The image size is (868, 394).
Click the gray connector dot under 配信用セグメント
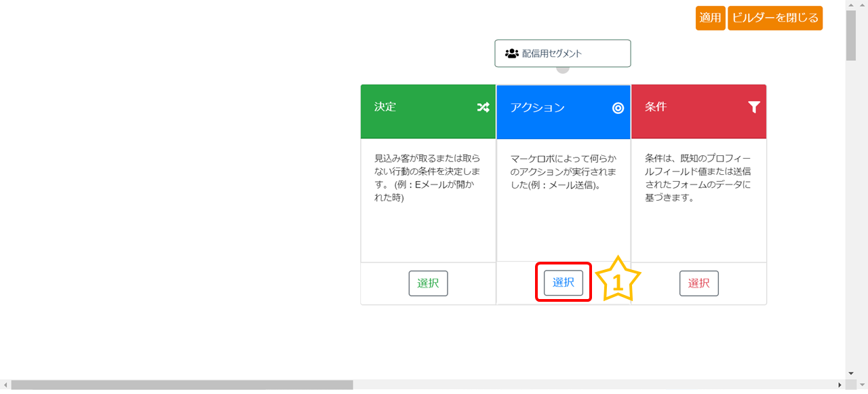point(563,68)
